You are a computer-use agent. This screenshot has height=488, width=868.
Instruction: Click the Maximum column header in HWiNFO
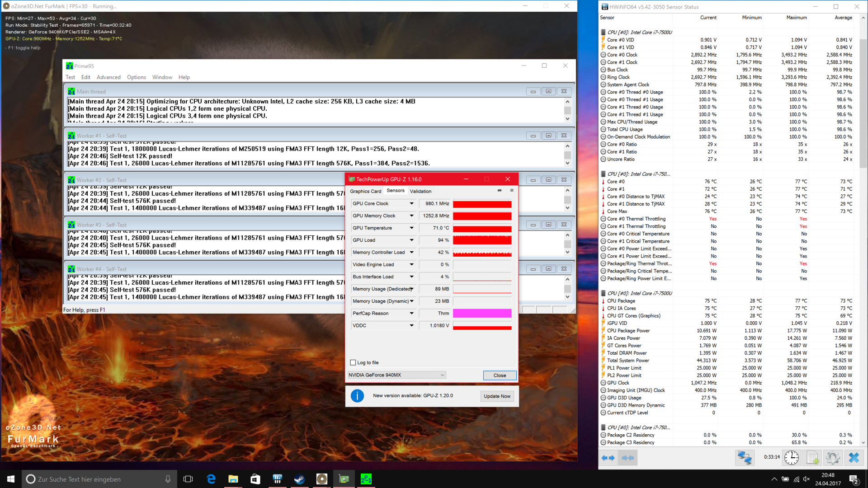tap(796, 18)
